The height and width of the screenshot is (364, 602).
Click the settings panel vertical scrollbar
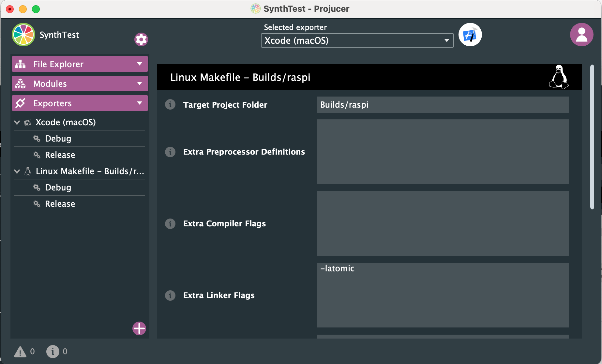[592, 137]
